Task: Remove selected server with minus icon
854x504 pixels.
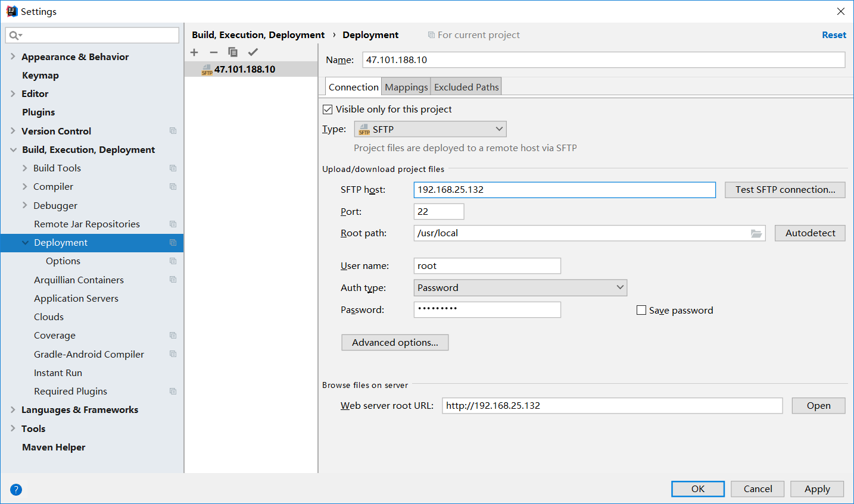Action: pyautogui.click(x=213, y=52)
